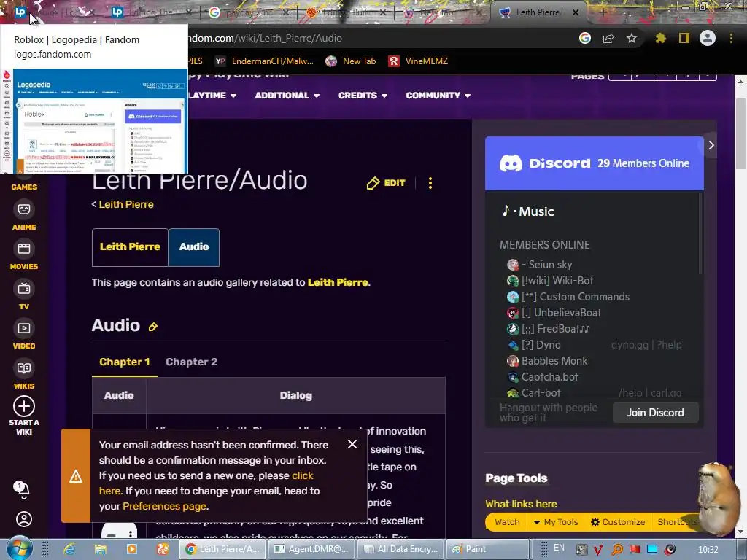747x560 pixels.
Task: Open the notifications bell in sidebar
Action: pyautogui.click(x=22, y=489)
